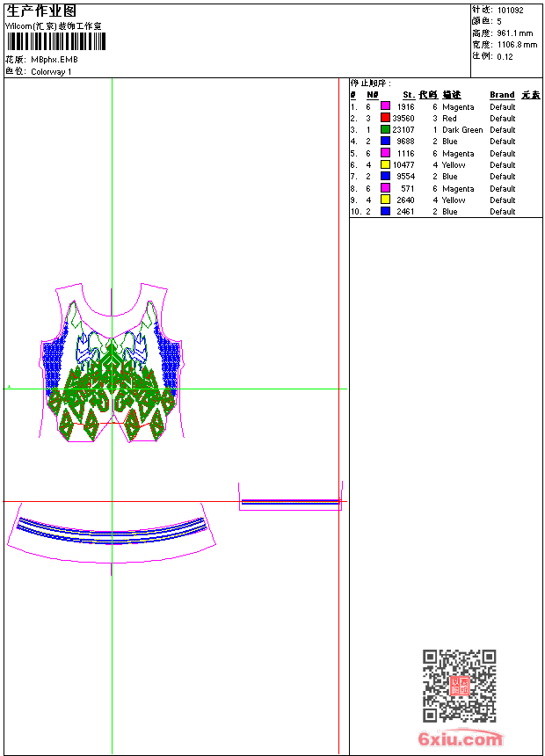Click the blue swatch in row 10

click(x=385, y=211)
